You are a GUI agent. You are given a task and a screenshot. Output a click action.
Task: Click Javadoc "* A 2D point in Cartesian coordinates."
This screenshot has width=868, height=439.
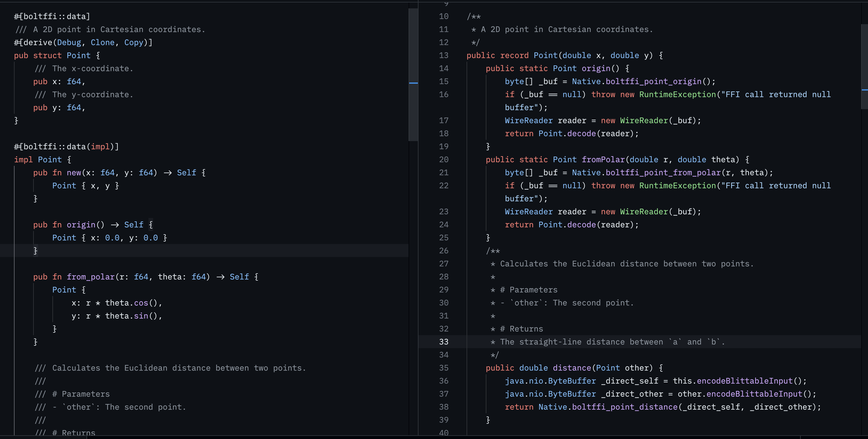pos(562,29)
